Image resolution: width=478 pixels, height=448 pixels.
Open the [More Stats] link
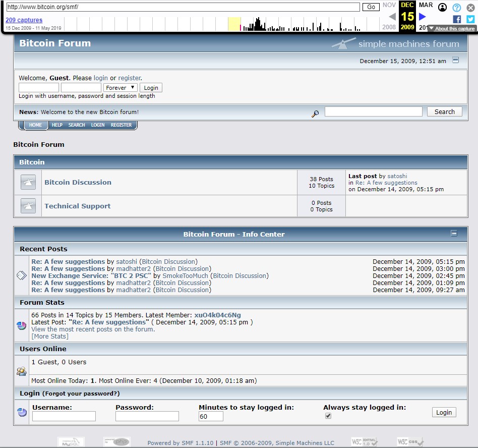tap(50, 337)
